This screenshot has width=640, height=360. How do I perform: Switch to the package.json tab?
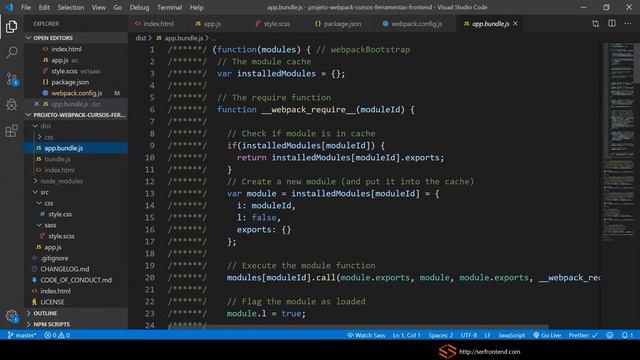click(x=342, y=24)
